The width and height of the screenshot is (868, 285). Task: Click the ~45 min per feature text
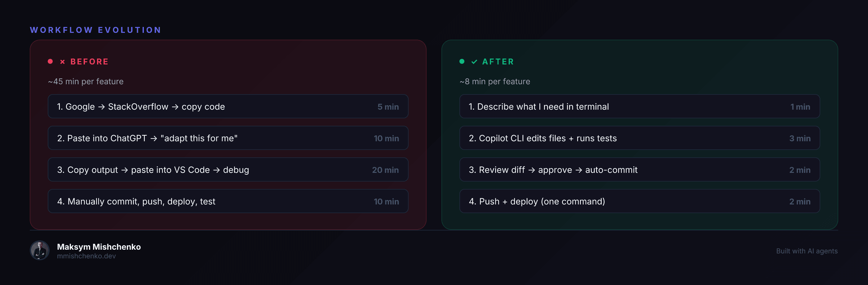(x=86, y=81)
